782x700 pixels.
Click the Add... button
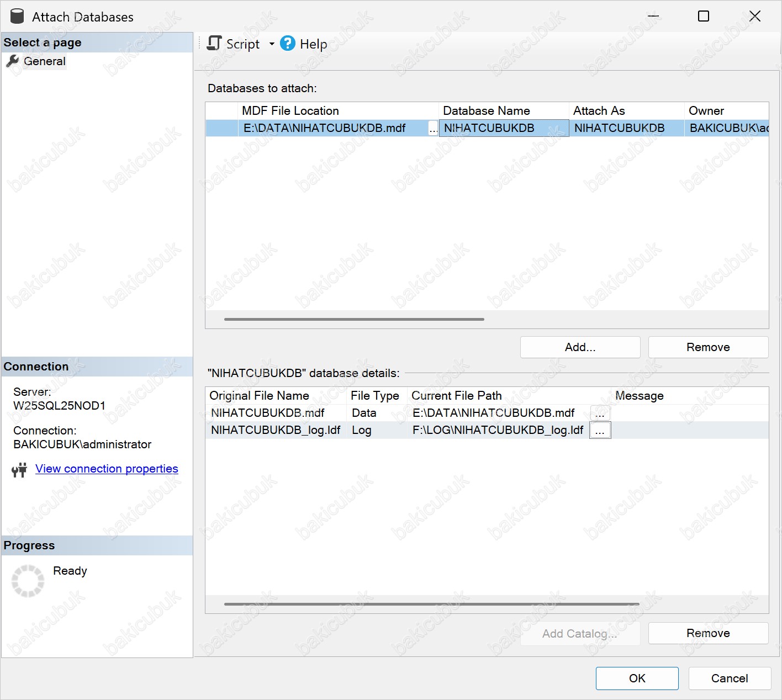coord(580,347)
